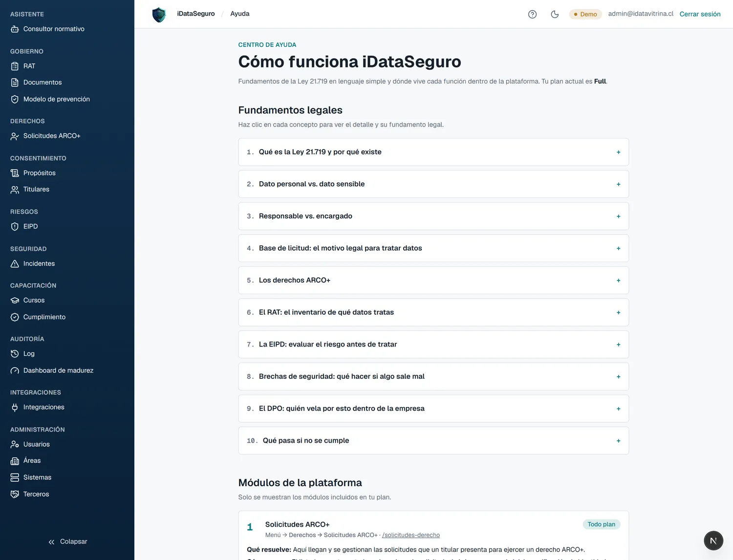Click the 'Módulos de la plataforma' heading
The height and width of the screenshot is (560, 733).
coord(300,483)
